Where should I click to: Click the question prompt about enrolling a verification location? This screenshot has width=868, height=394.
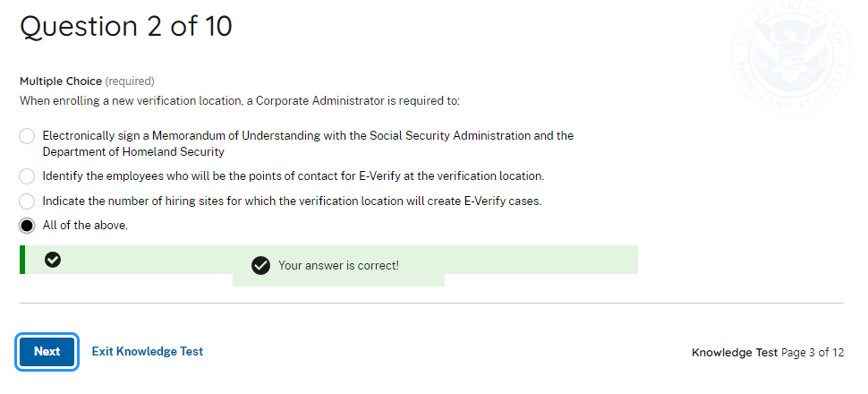pyautogui.click(x=240, y=101)
